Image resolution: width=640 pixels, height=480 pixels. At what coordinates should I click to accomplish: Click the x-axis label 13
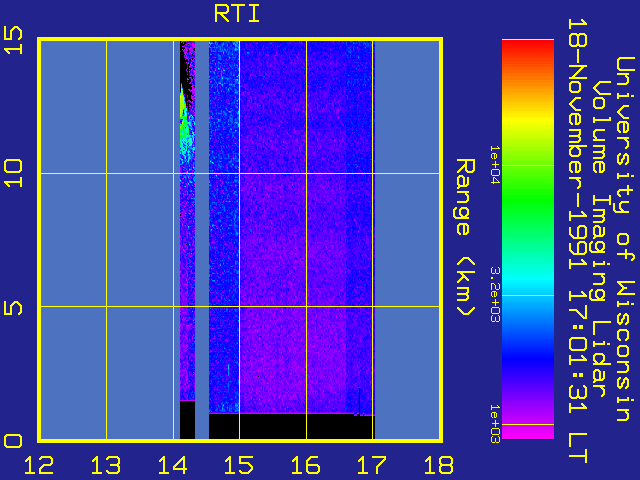click(x=106, y=465)
